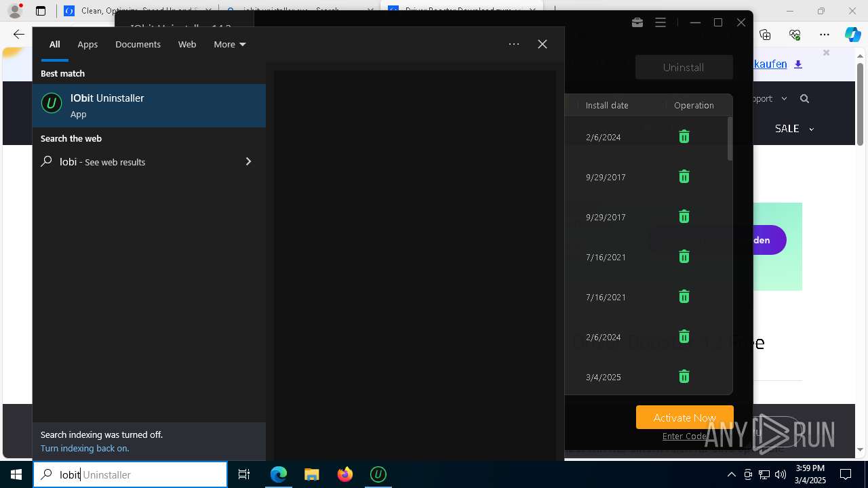Click trash icon for first 9/29/2017 row
Viewport: 868px width, 488px height.
(x=684, y=177)
